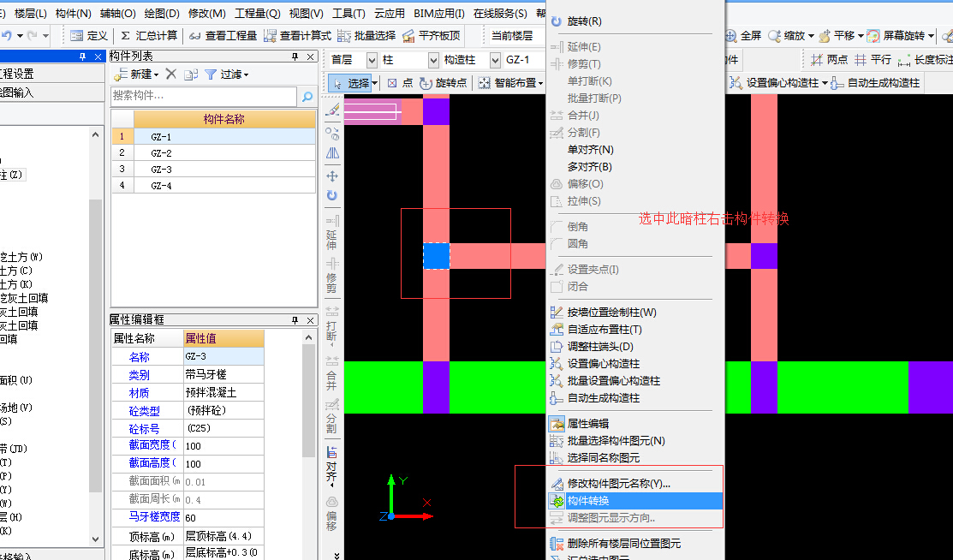Click the copy component icon beside delete
Screen dimensions: 953x560
pyautogui.click(x=191, y=74)
